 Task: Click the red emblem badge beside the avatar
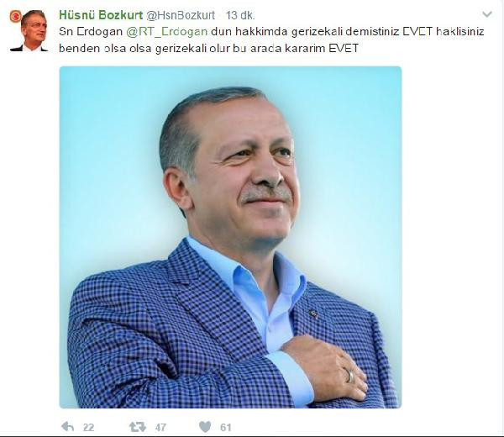pos(15,16)
